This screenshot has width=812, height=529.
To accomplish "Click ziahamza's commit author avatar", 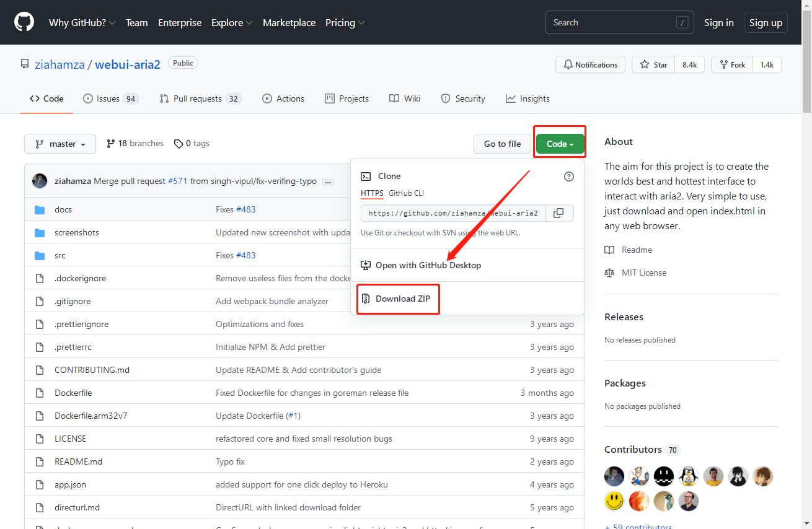I will tap(40, 181).
